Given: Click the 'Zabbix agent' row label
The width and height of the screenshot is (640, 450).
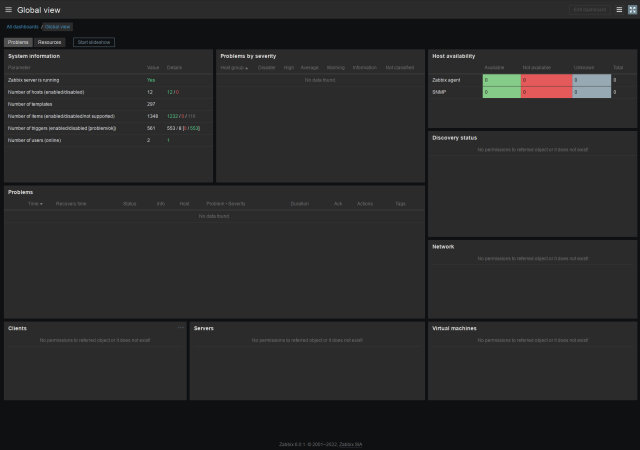Looking at the screenshot, I should point(446,80).
